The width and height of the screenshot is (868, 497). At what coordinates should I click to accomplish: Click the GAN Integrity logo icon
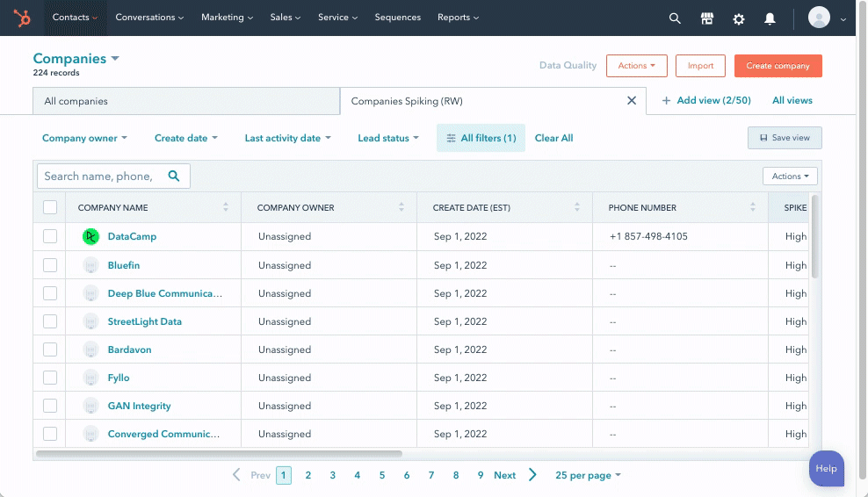click(x=90, y=406)
